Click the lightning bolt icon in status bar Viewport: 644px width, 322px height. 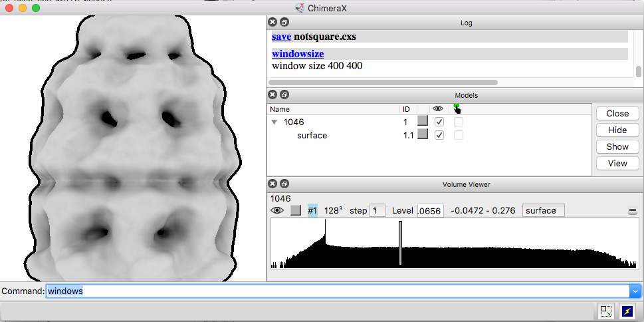(627, 311)
